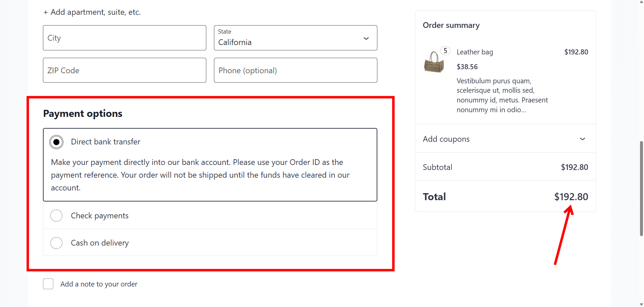Choose the Check payments radio option
Screen dimensions: 644x307
[x=56, y=216]
